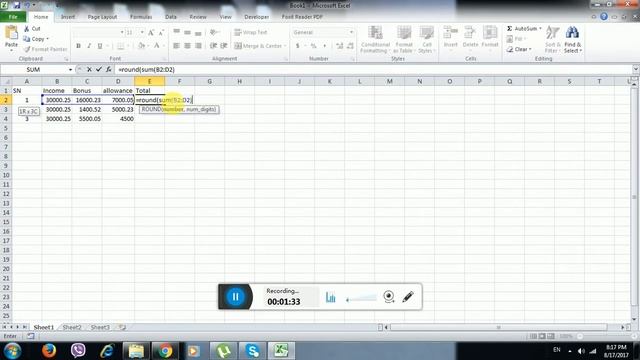Toggle Bold formatting
640x360 pixels.
[78, 46]
